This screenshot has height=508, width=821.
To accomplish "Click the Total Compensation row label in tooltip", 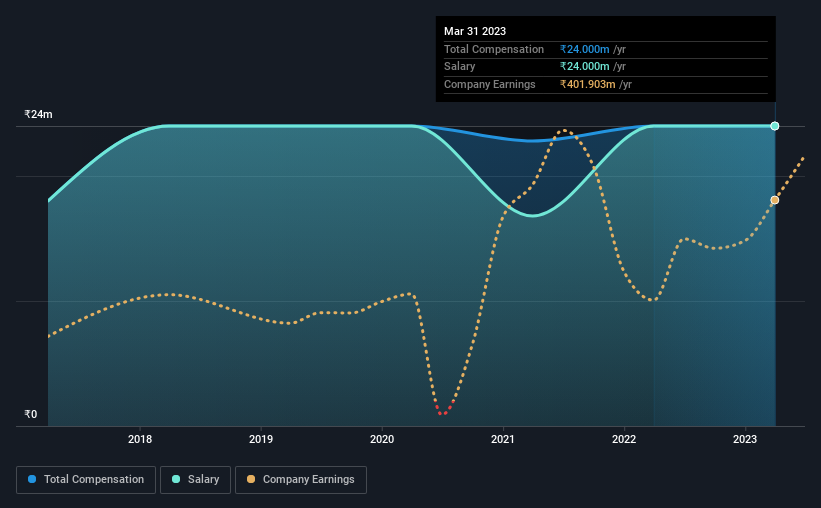I will (x=494, y=49).
